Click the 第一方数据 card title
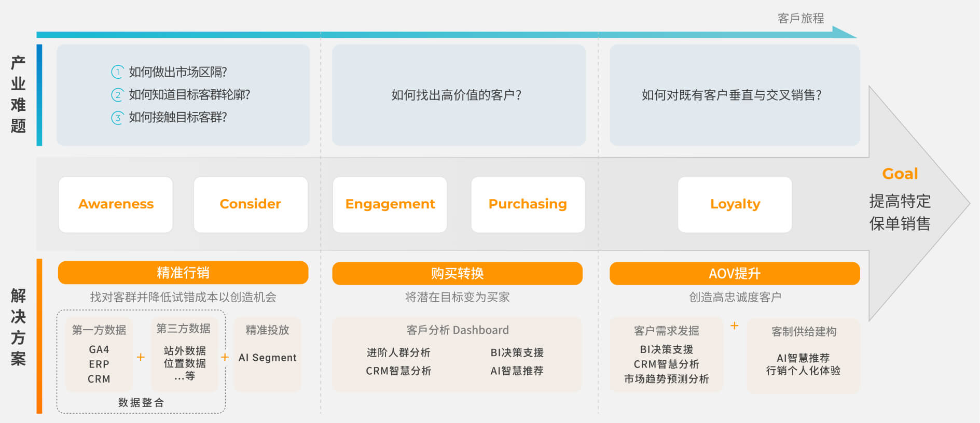Screen dimensions: 980x423 pos(99,330)
